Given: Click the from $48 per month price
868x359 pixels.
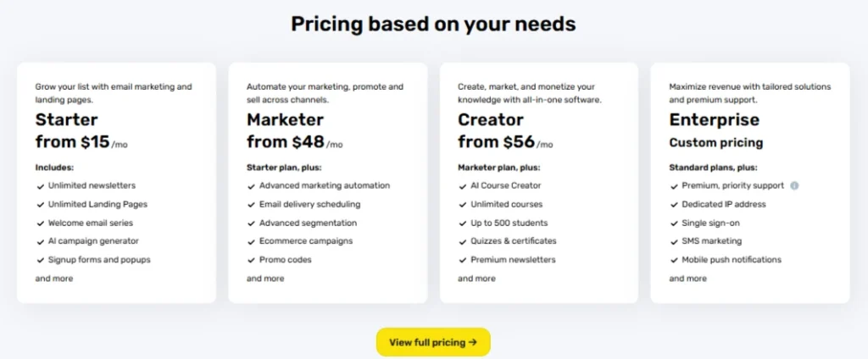Looking at the screenshot, I should pos(294,142).
